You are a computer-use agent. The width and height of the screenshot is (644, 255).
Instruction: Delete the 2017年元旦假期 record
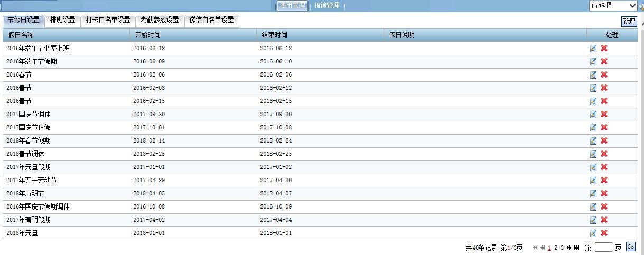click(604, 167)
